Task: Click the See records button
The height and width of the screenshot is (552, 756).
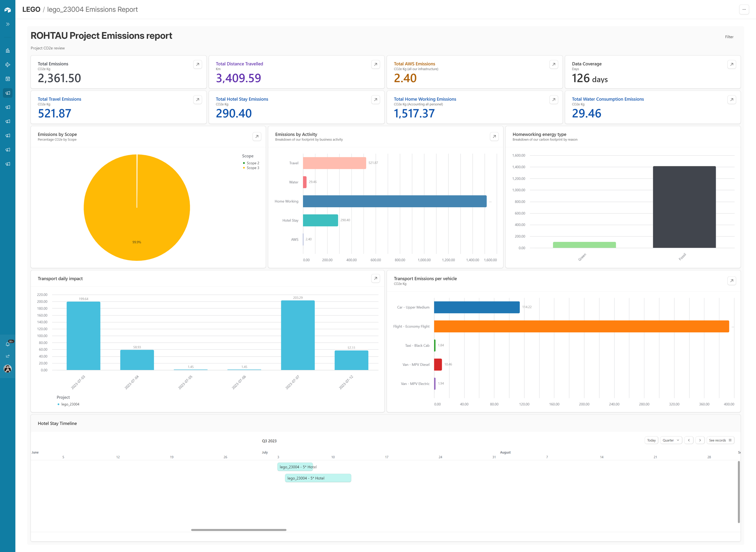Action: pos(720,440)
